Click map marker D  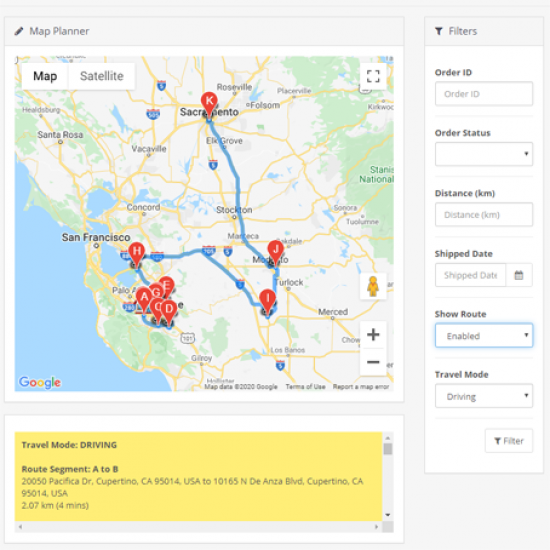169,312
